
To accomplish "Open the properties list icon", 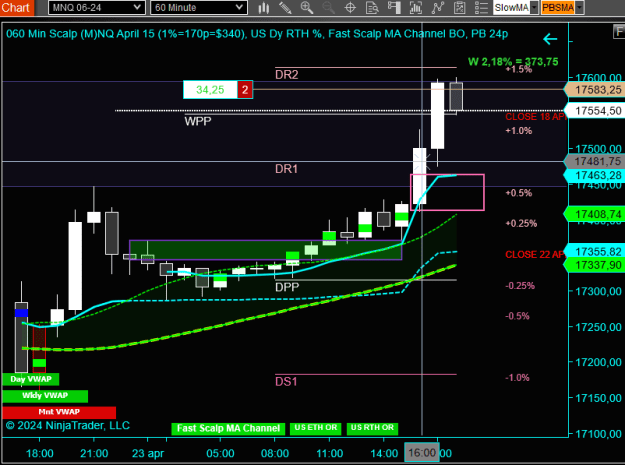I will (x=481, y=8).
